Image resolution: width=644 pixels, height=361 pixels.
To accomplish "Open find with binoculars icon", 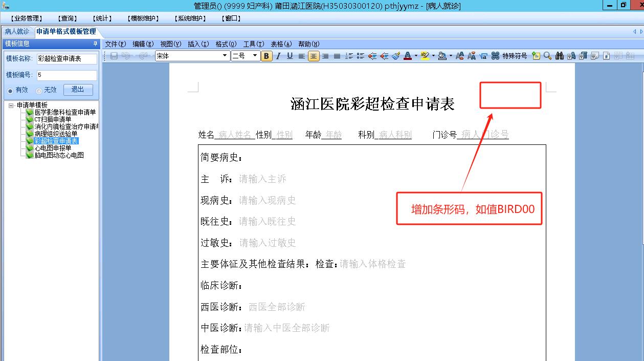I will click(x=560, y=56).
